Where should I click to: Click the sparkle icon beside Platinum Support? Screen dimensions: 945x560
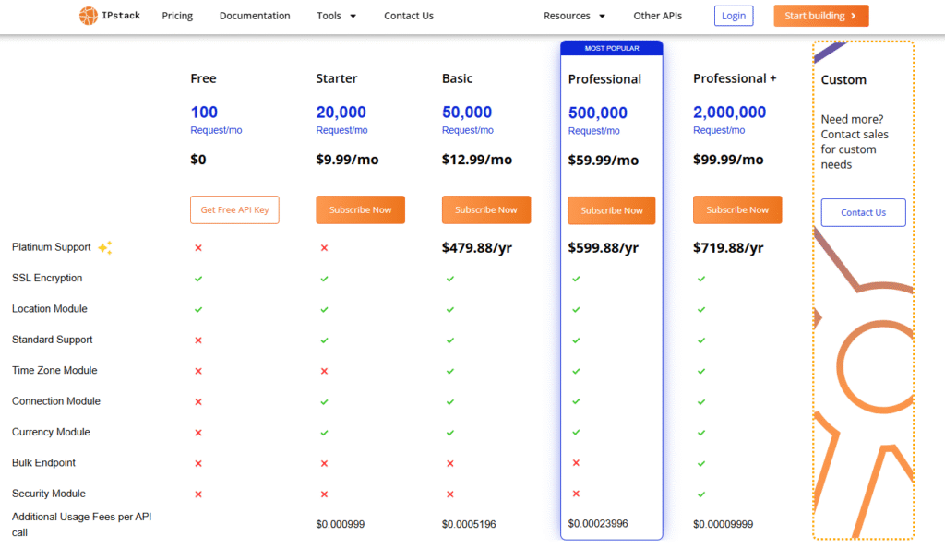click(105, 247)
